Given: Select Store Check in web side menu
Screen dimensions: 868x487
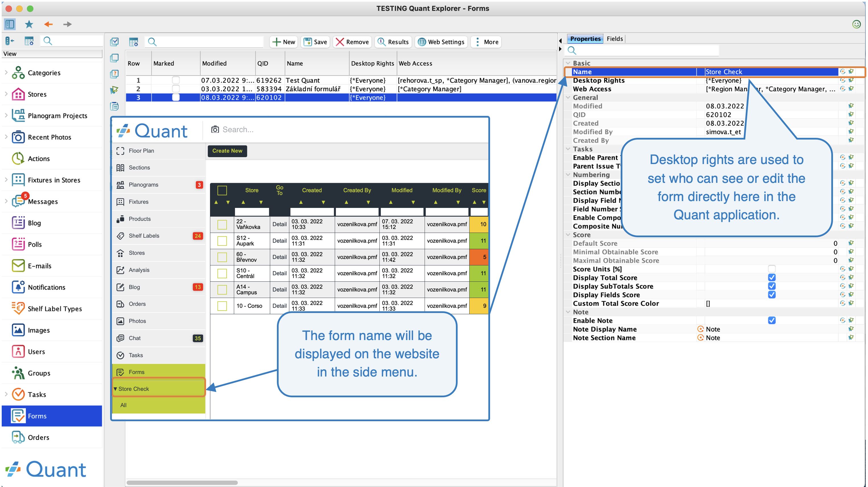Looking at the screenshot, I should tap(159, 388).
